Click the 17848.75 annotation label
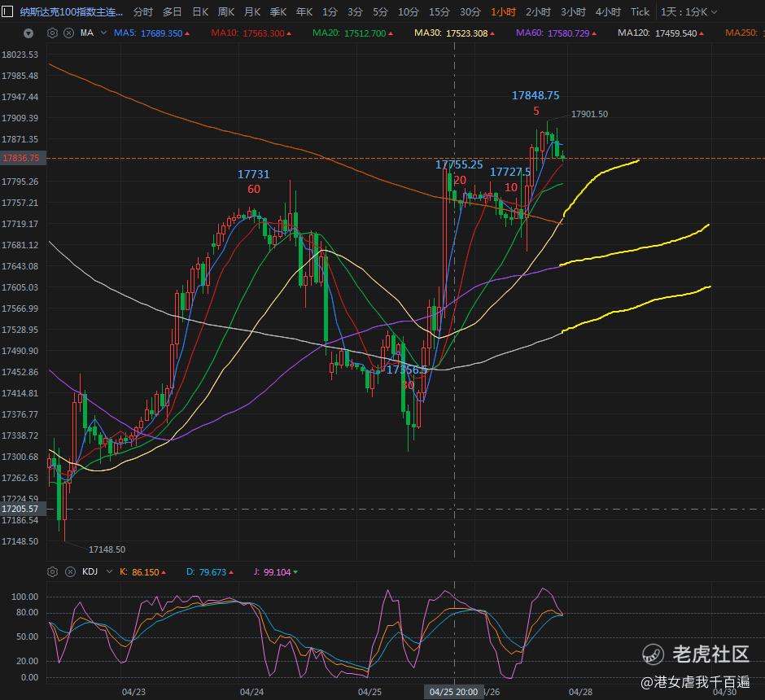Viewport: 765px width, 700px height. coord(535,95)
